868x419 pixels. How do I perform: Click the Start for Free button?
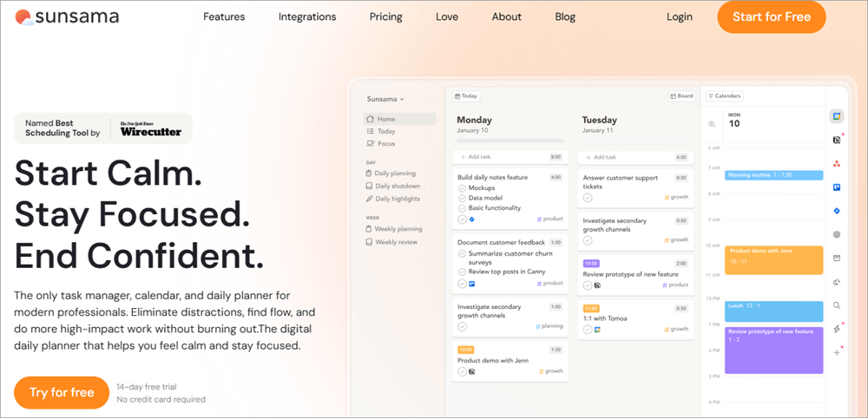pos(772,16)
